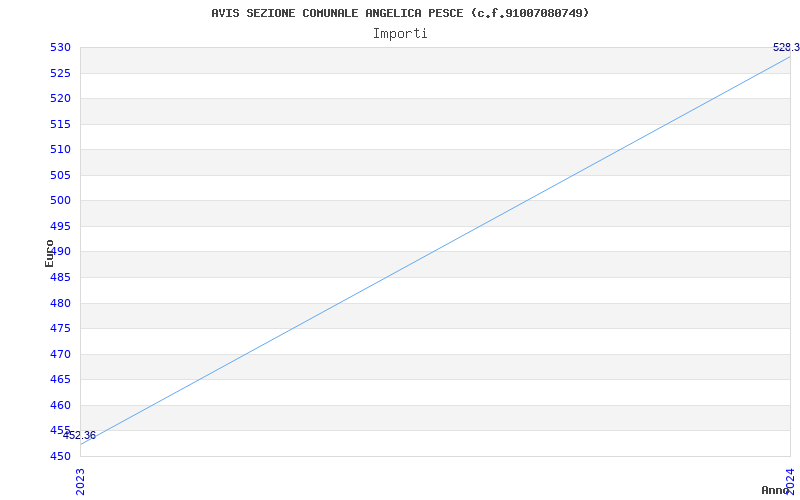The width and height of the screenshot is (800, 500).
Task: Click the 510 y-axis tick label
Action: (x=60, y=149)
